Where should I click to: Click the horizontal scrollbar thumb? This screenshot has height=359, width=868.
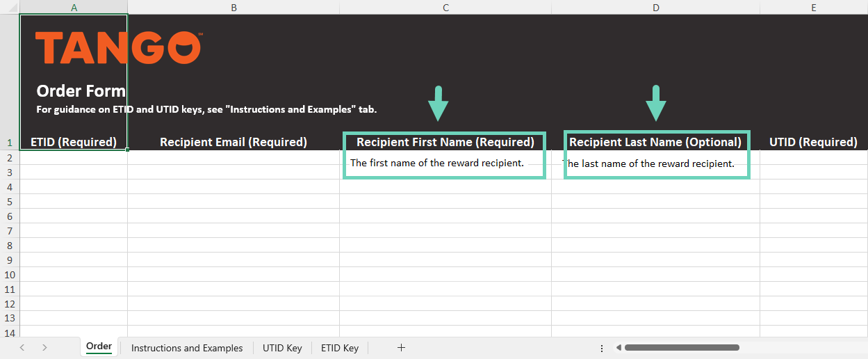[x=682, y=347]
